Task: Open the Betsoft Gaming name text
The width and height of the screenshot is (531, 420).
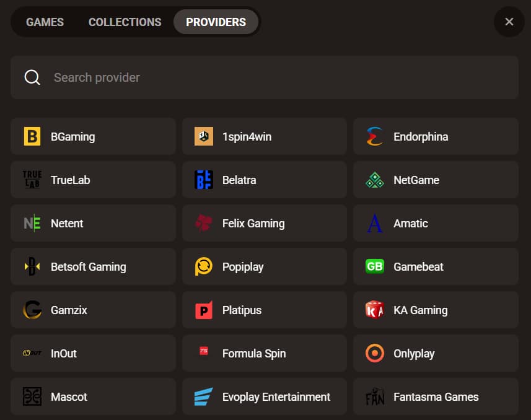Action: pyautogui.click(x=89, y=267)
